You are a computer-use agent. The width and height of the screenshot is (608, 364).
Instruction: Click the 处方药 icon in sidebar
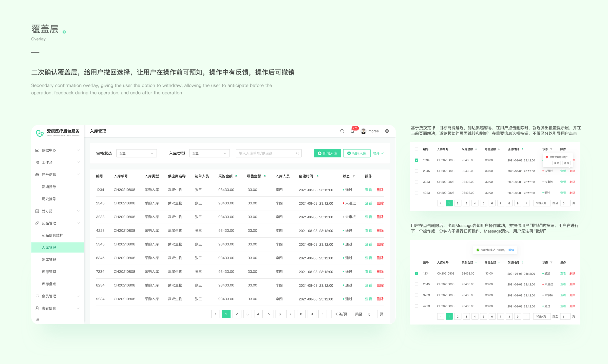[x=37, y=211]
